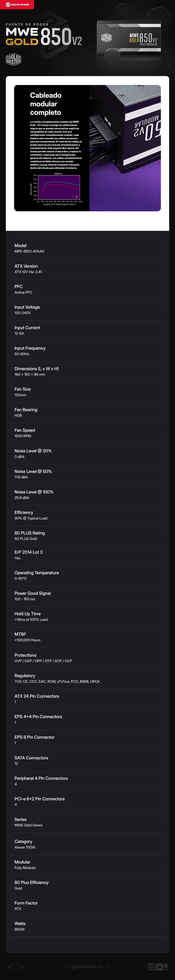Screen dimensions: 175x980
Task: Click the Ignite Store logo badge
Action: (x=17, y=5)
